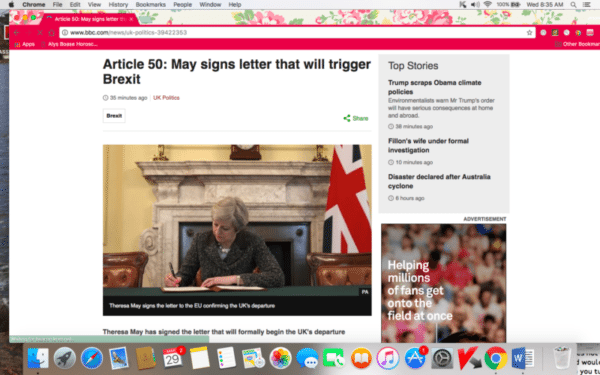Stop loading the page with the X button
Viewport: 600px width, 375px height.
click(x=40, y=33)
